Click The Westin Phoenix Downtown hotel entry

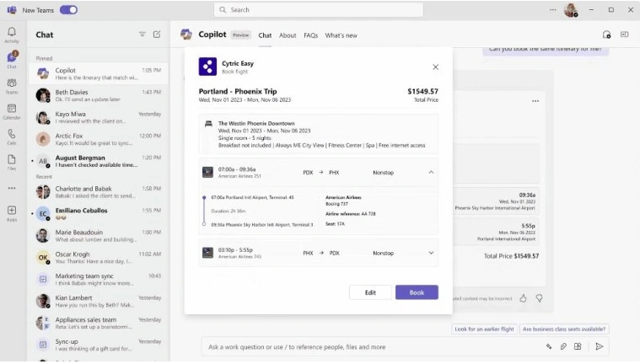(319, 134)
